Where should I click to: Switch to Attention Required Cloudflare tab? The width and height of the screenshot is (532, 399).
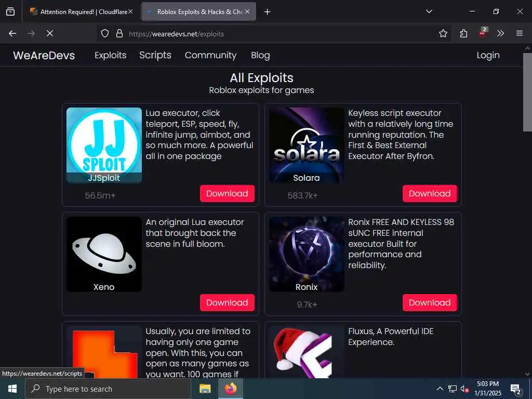pos(82,11)
